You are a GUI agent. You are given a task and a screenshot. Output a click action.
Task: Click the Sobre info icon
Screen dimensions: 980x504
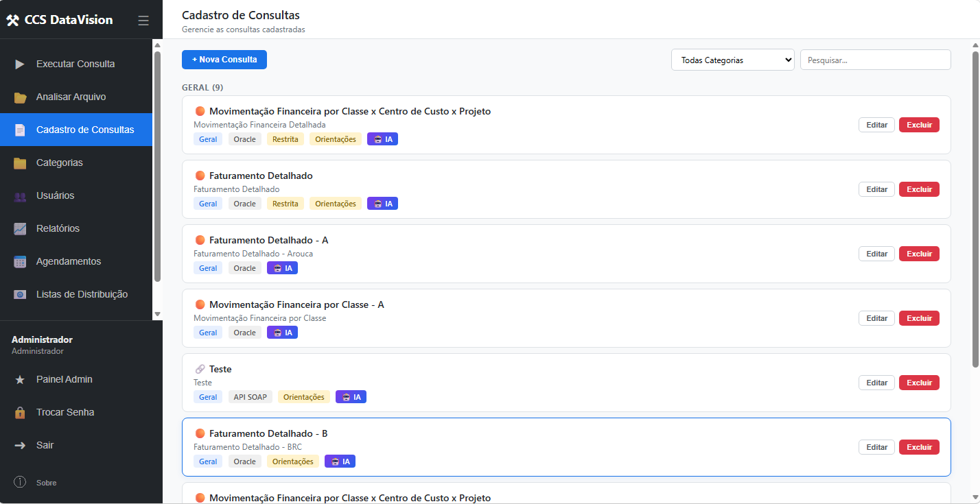20,483
